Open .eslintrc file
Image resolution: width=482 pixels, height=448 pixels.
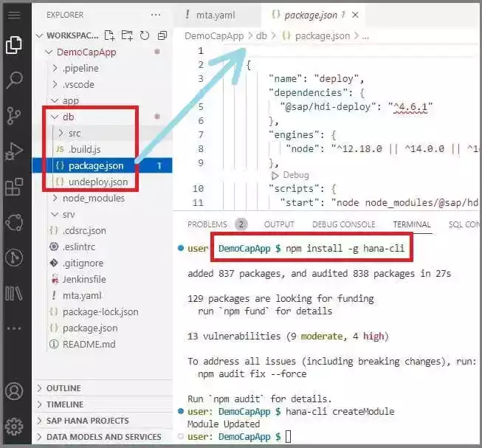pyautogui.click(x=79, y=247)
